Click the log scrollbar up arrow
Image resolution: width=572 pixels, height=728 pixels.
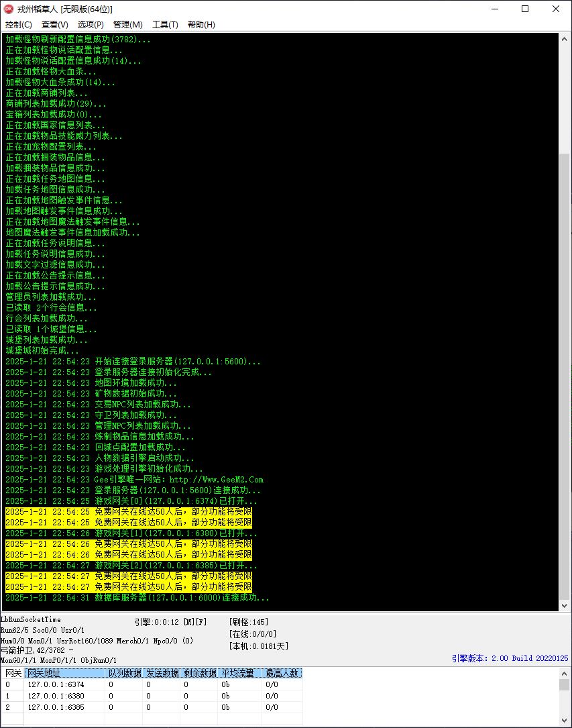[564, 40]
